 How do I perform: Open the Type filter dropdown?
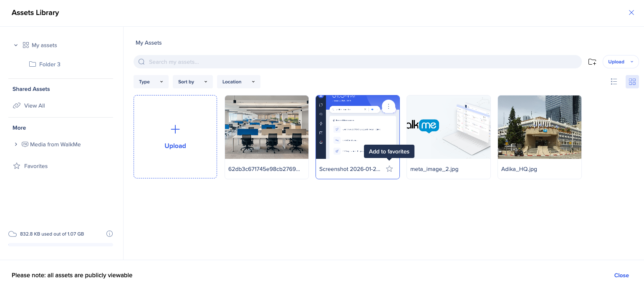click(151, 82)
